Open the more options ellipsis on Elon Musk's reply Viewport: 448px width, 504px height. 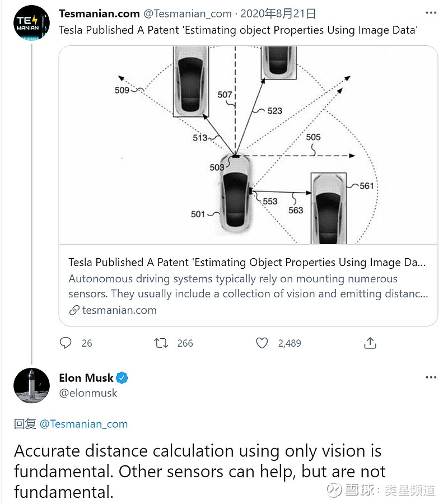click(430, 378)
